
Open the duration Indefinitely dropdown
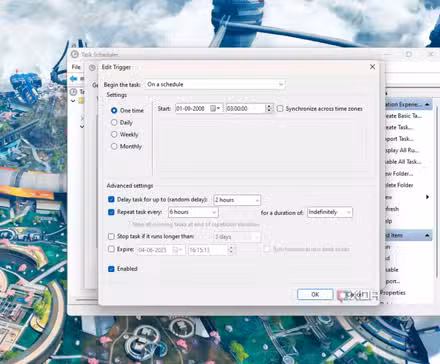click(x=329, y=212)
